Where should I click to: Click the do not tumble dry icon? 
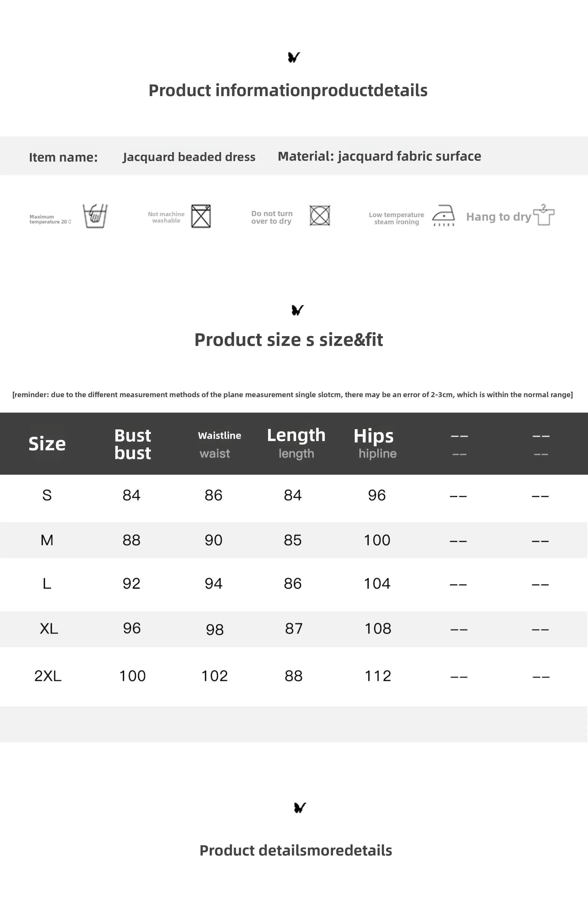tap(320, 215)
